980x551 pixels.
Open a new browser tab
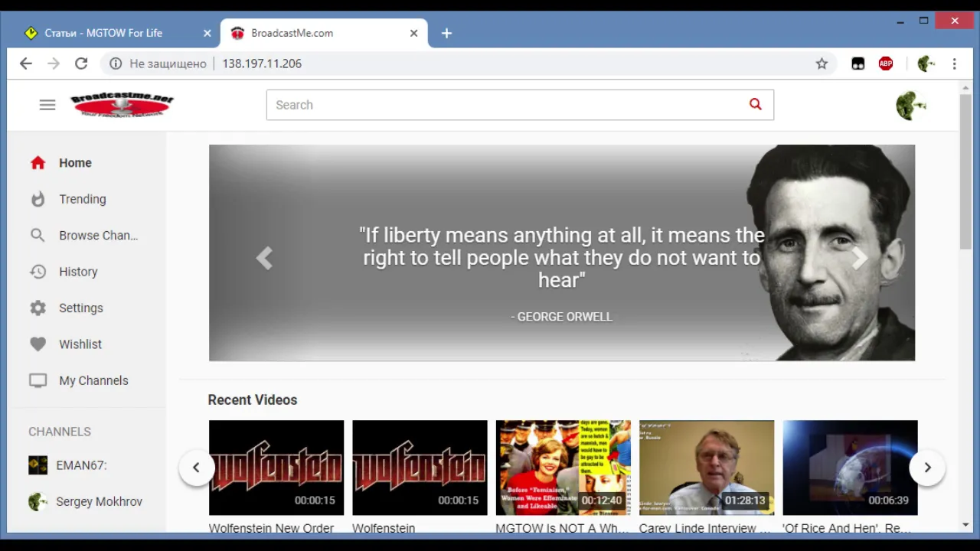446,33
